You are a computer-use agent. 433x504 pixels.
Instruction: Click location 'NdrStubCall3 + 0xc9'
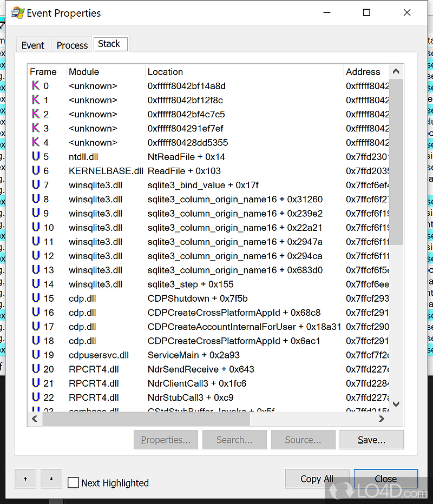[191, 397]
